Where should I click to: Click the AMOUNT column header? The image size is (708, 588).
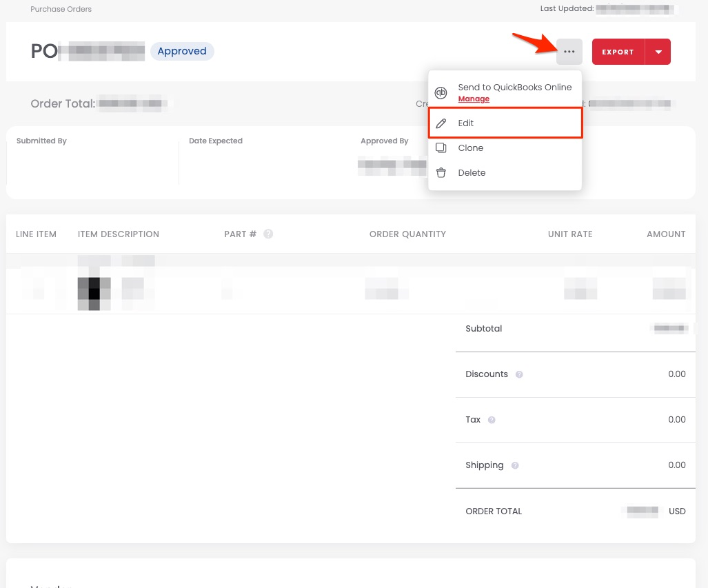(x=666, y=234)
